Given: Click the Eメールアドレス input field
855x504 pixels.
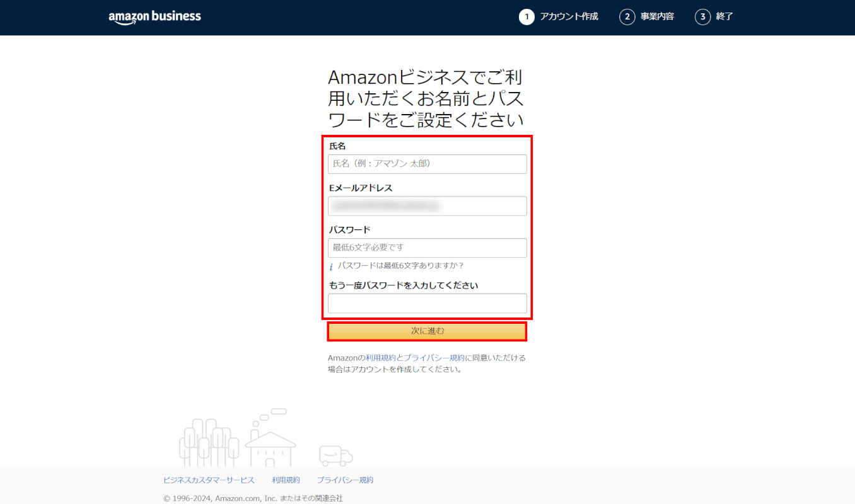Looking at the screenshot, I should pos(427,206).
